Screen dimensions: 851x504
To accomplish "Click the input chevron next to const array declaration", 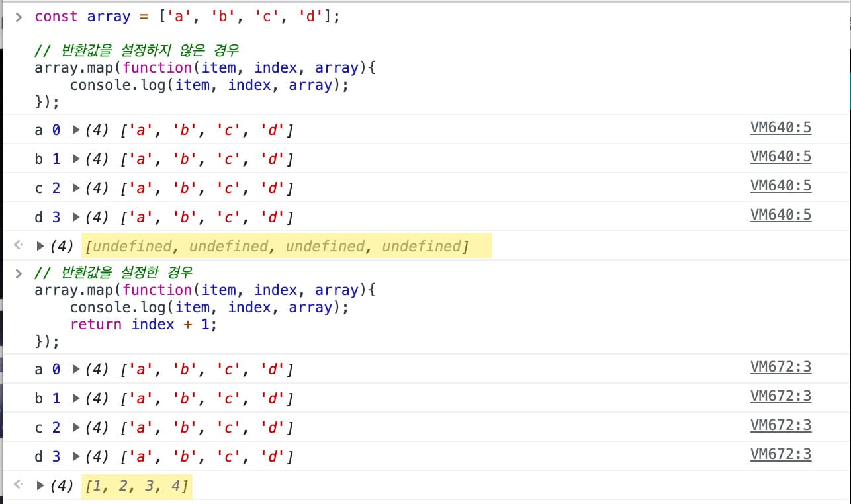I will [x=19, y=16].
